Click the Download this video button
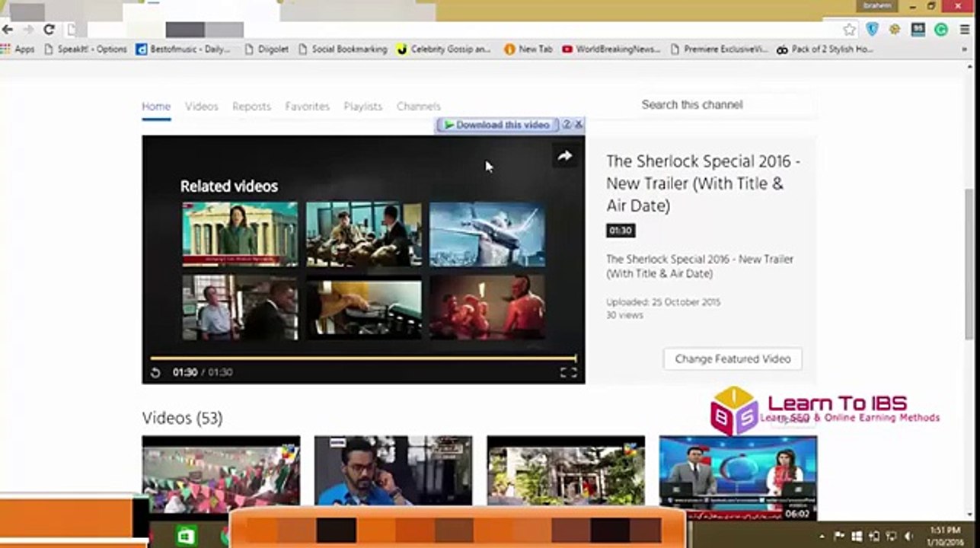Image resolution: width=980 pixels, height=548 pixels. click(496, 125)
